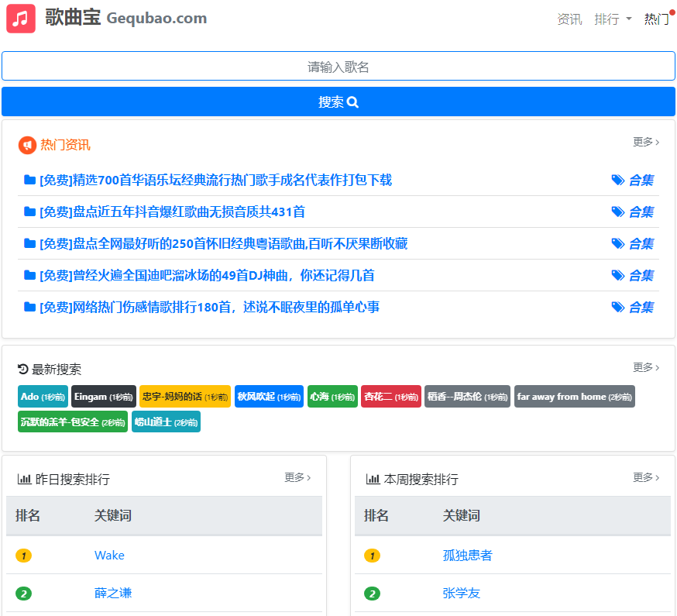Click rank 2 badge beside 张学友

372,594
